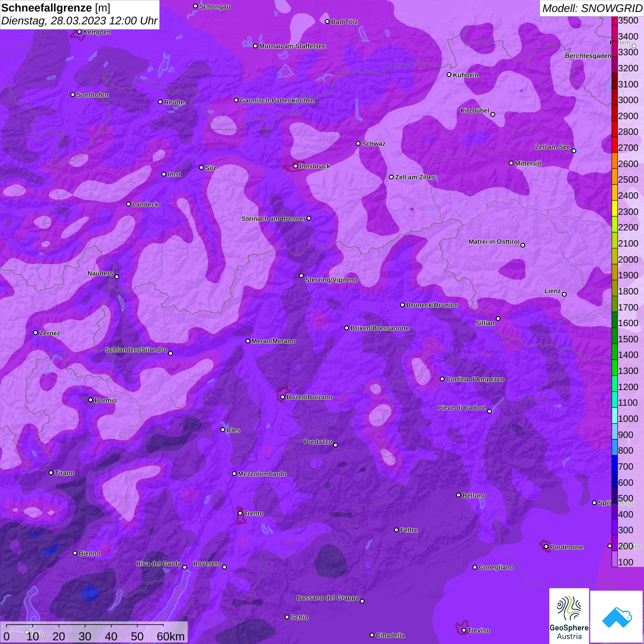Click the Schwaz label
The width and height of the screenshot is (644, 644).
[374, 144]
